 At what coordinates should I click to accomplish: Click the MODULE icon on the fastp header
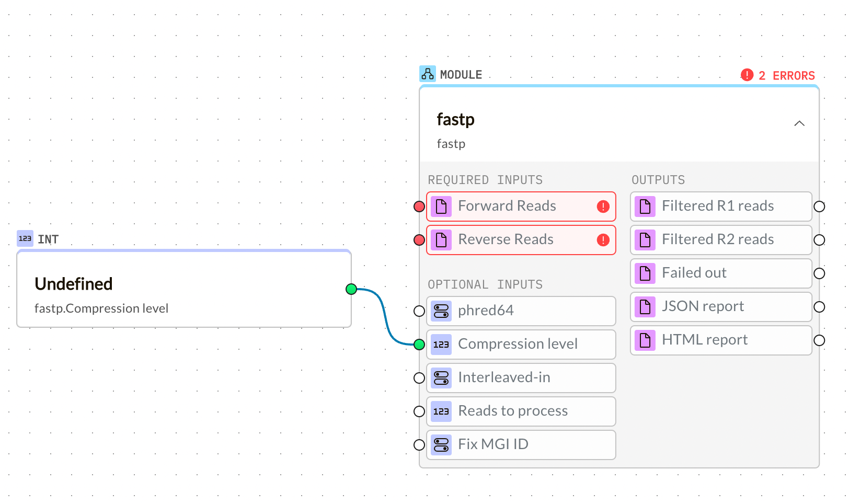point(428,74)
